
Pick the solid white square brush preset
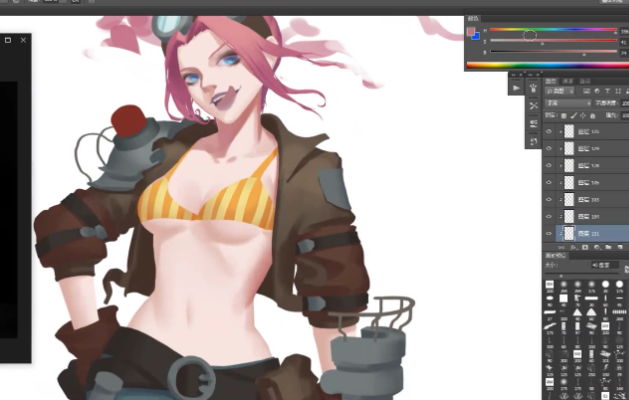(x=564, y=298)
